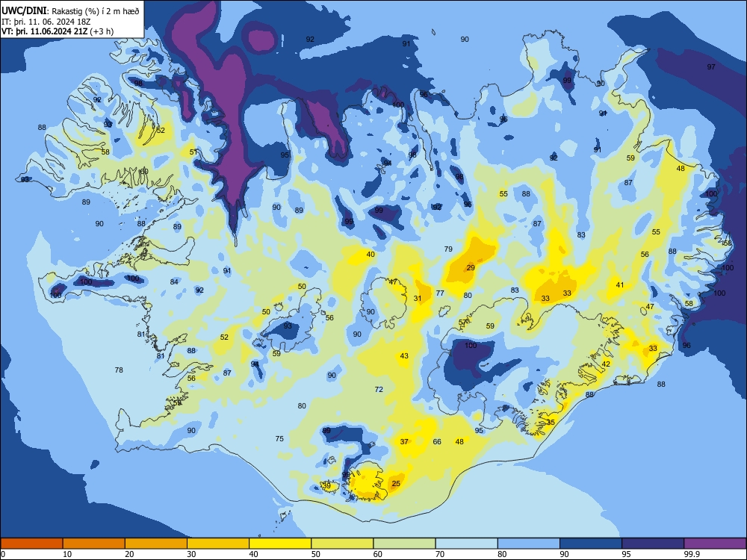Select the map value 41

point(620,284)
